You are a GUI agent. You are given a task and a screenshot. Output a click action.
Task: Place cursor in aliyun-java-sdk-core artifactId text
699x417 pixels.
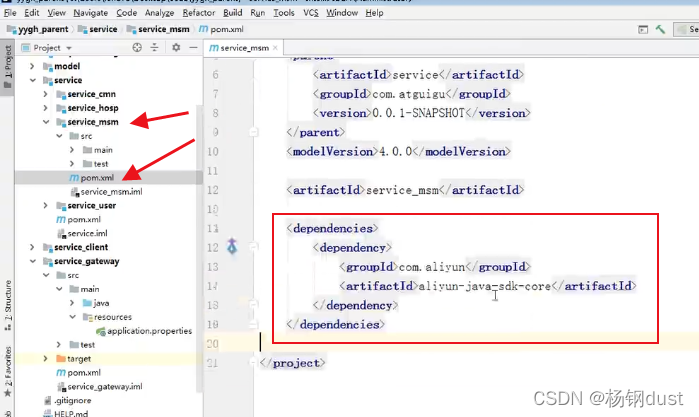[485, 286]
